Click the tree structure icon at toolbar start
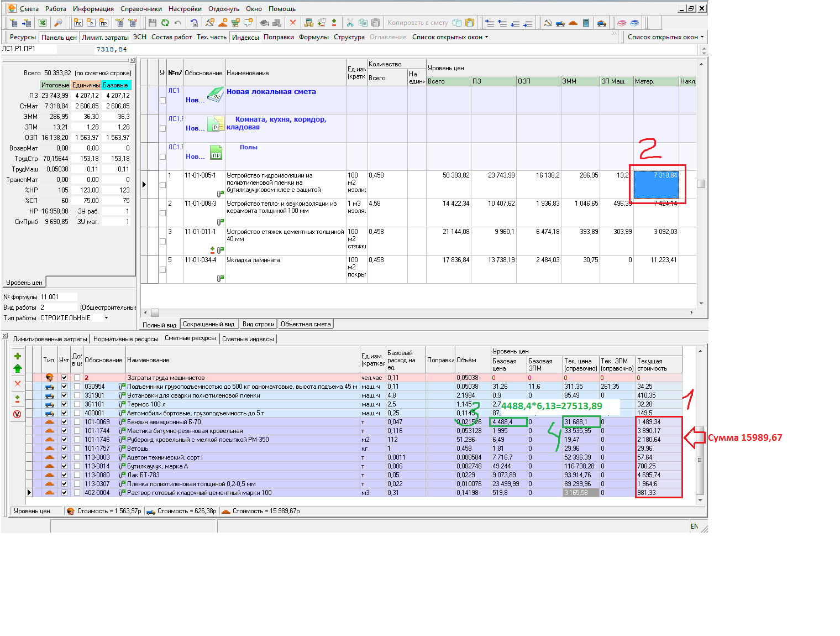Viewport: 840px width, 636px height. 14,23
